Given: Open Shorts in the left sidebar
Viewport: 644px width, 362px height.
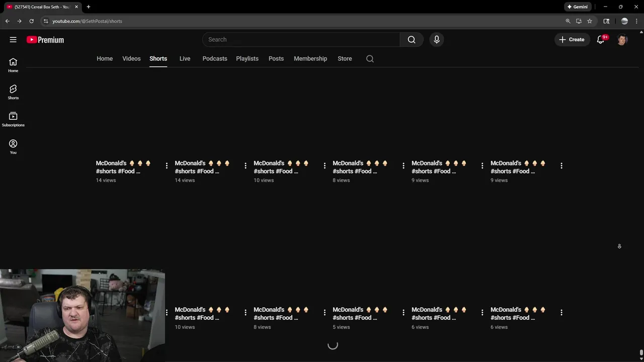Looking at the screenshot, I should tap(13, 92).
